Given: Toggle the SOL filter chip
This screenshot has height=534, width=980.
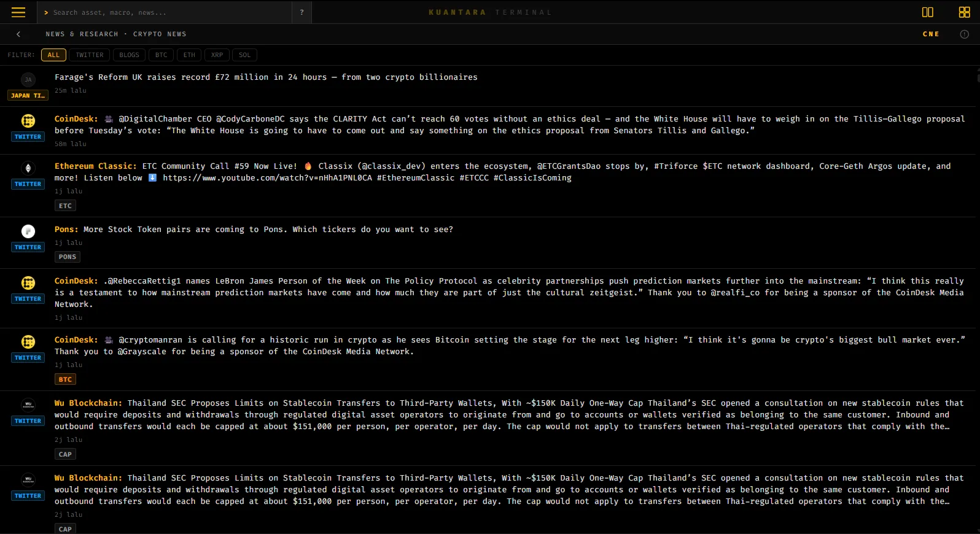Looking at the screenshot, I should click(x=245, y=55).
